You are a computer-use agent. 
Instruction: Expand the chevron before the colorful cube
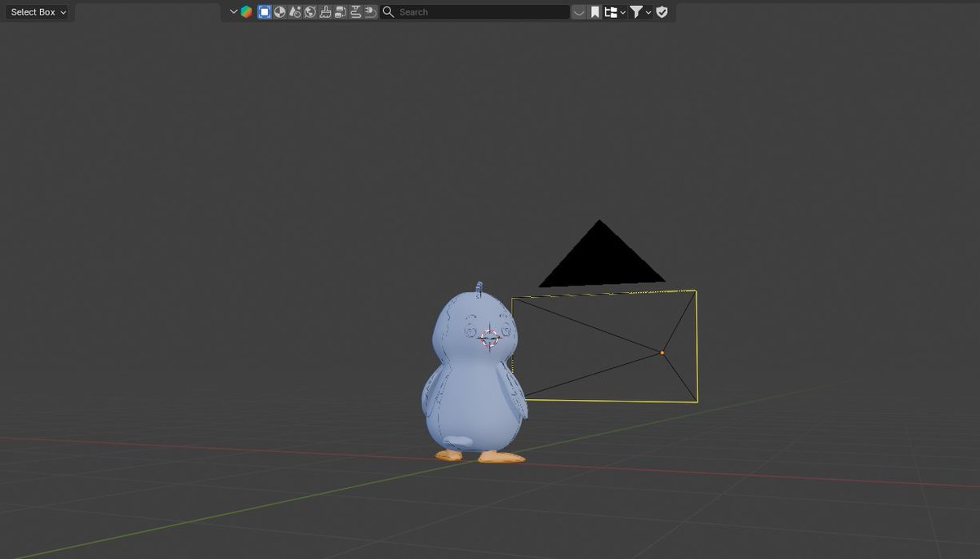coord(234,12)
